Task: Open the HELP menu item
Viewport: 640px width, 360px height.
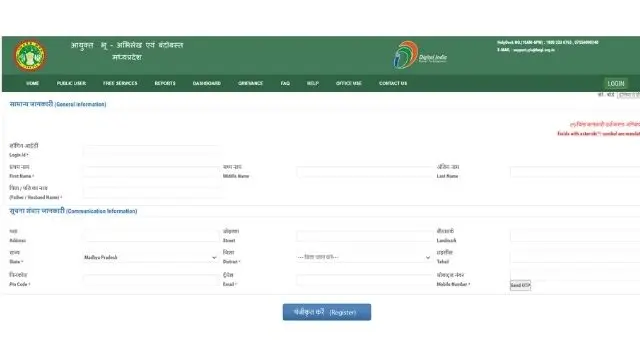Action: point(313,83)
